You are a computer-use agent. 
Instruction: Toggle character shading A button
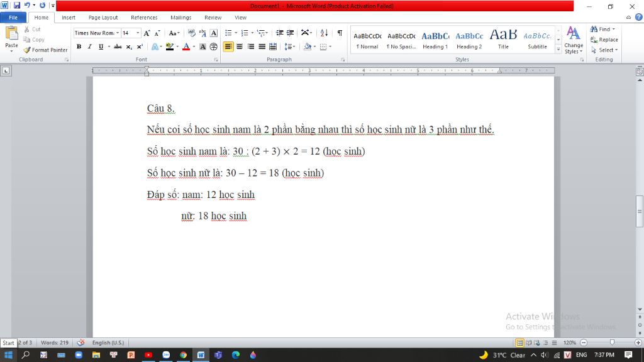pyautogui.click(x=203, y=47)
